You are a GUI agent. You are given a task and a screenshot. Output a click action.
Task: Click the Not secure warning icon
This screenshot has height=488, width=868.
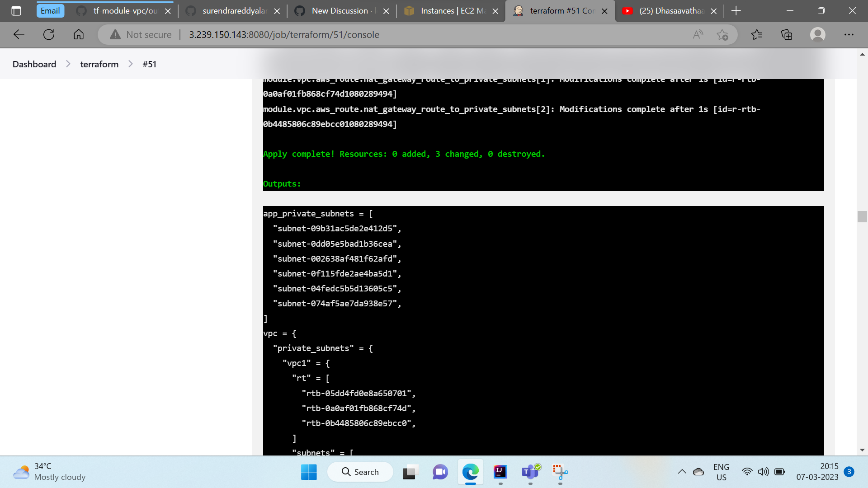[x=115, y=34]
